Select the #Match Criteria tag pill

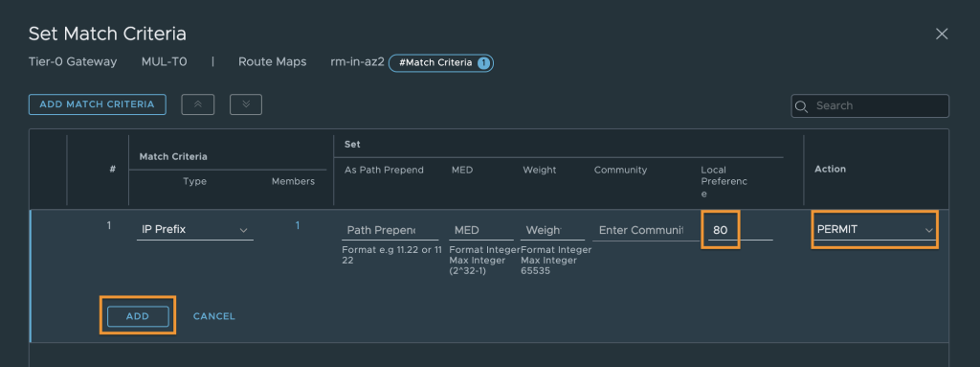[x=441, y=62]
